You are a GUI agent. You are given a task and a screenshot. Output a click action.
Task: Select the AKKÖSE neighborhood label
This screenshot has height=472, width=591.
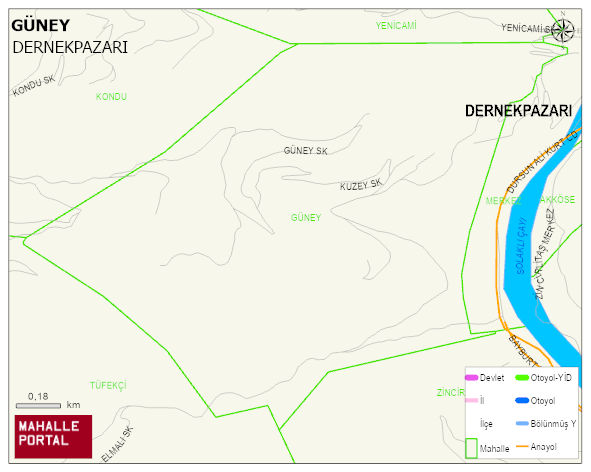point(557,199)
